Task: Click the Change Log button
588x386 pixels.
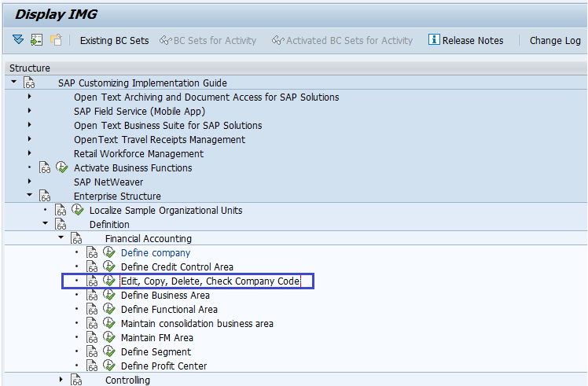Action: pyautogui.click(x=555, y=40)
